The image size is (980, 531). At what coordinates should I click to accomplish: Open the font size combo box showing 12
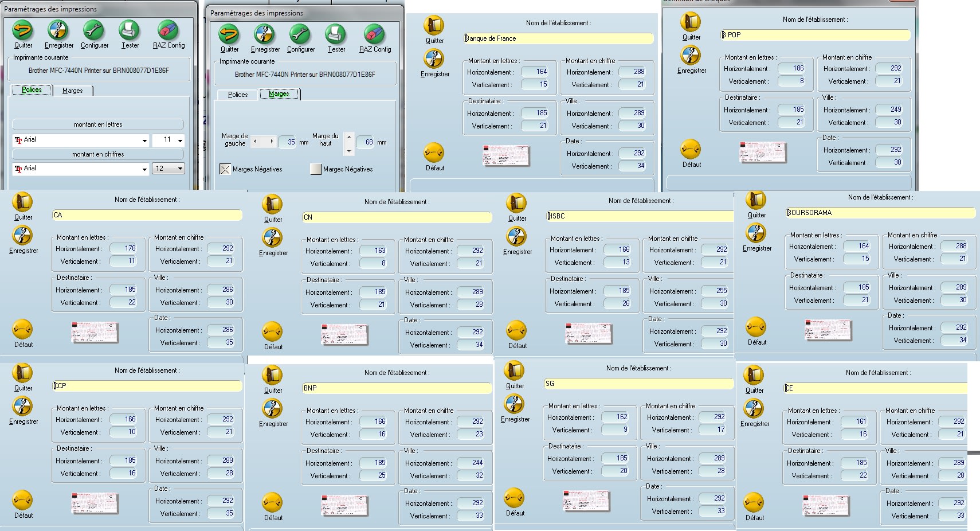[180, 169]
